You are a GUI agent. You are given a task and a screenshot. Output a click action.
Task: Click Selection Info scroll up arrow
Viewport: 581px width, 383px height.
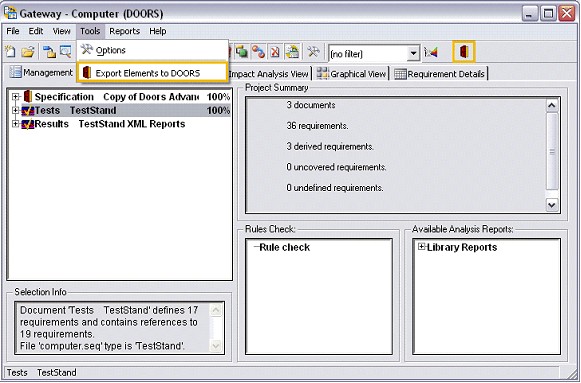tap(216, 310)
